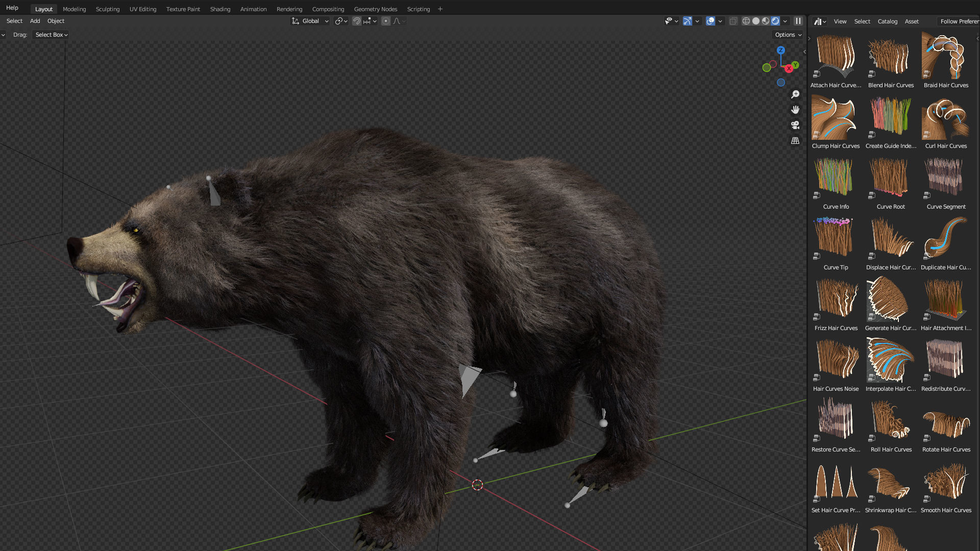Click the zoom view magnifier icon
Image resolution: width=980 pixels, height=551 pixels.
coord(795,94)
